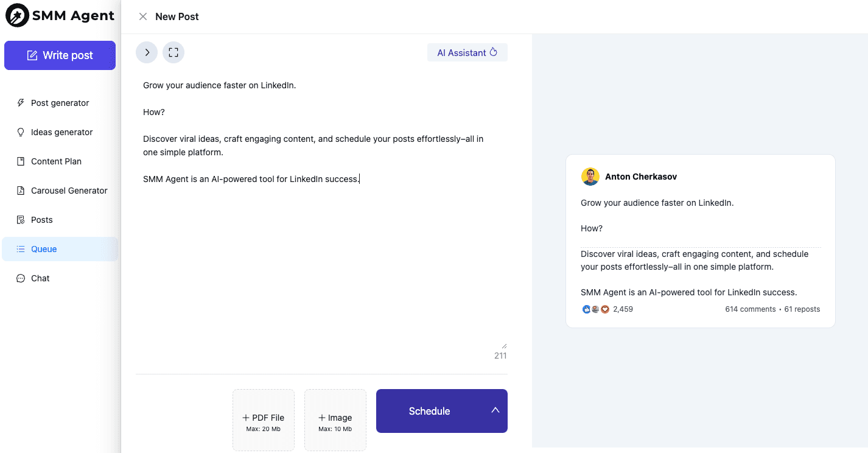Open the AI Assistant
This screenshot has width=868, height=453.
(x=467, y=52)
